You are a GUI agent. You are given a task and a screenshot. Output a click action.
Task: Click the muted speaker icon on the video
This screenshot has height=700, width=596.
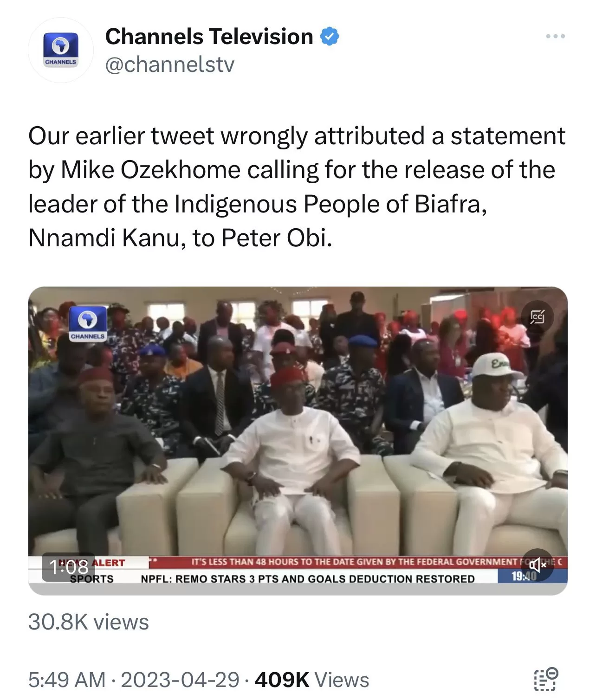click(x=538, y=565)
